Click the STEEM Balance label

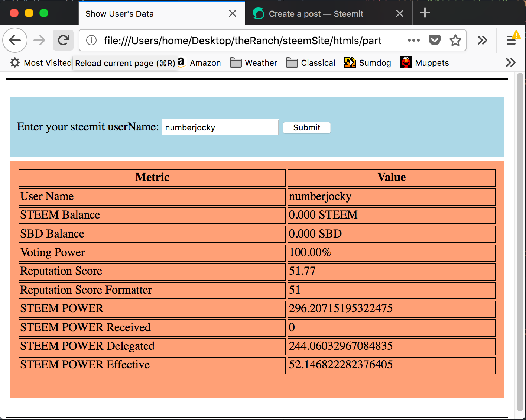[x=60, y=215]
